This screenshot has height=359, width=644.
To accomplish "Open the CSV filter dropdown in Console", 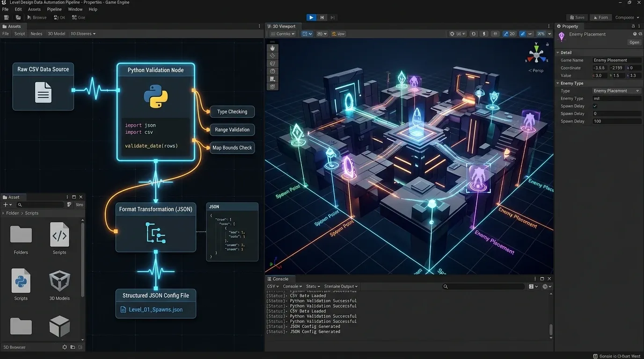I will [273, 287].
